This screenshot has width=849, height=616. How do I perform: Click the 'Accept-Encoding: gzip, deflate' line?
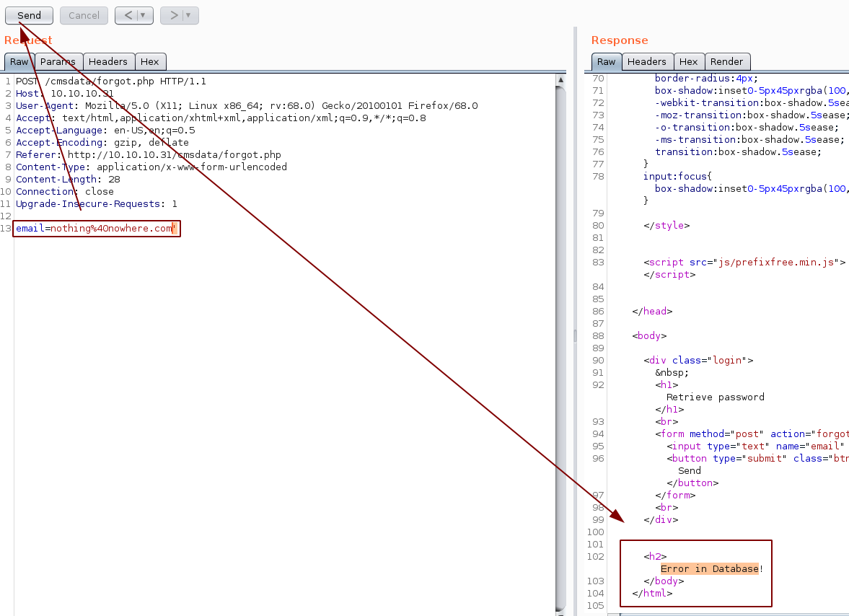pos(102,142)
